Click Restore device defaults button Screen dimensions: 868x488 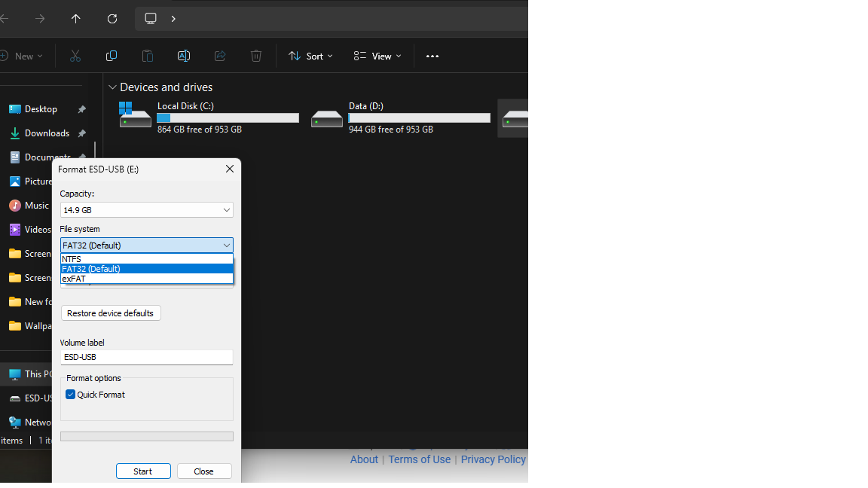[111, 313]
